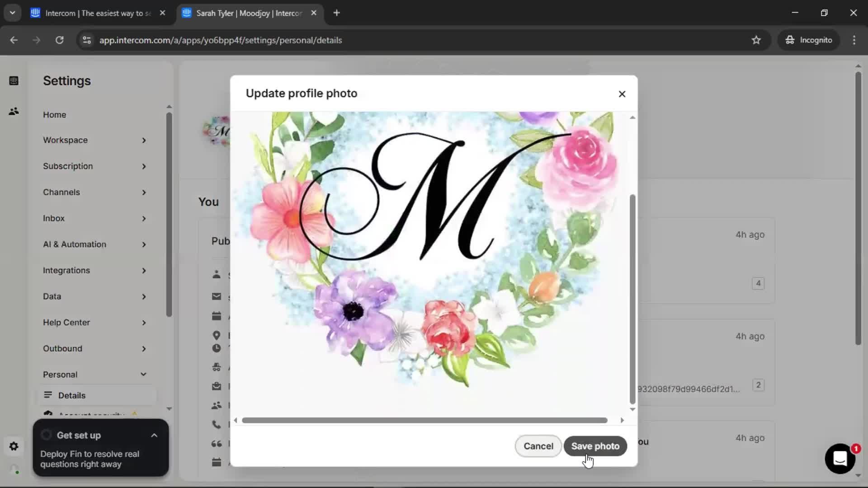Image resolution: width=868 pixels, height=488 pixels.
Task: Click the phone icon in profile list
Action: click(217, 425)
